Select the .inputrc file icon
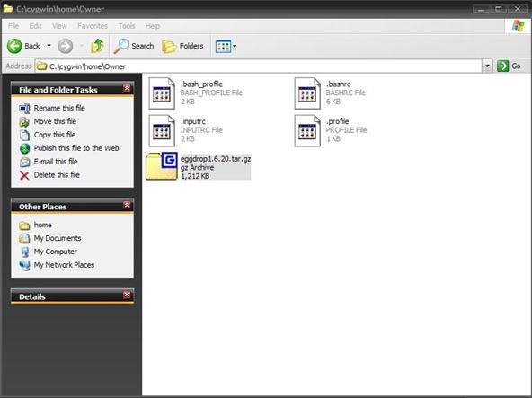The height and width of the screenshot is (398, 532). point(162,130)
